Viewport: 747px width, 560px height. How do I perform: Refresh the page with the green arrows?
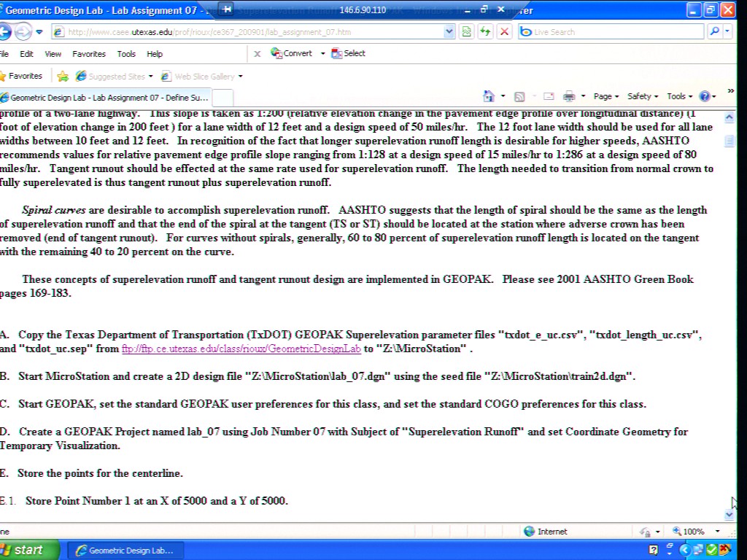(x=485, y=32)
